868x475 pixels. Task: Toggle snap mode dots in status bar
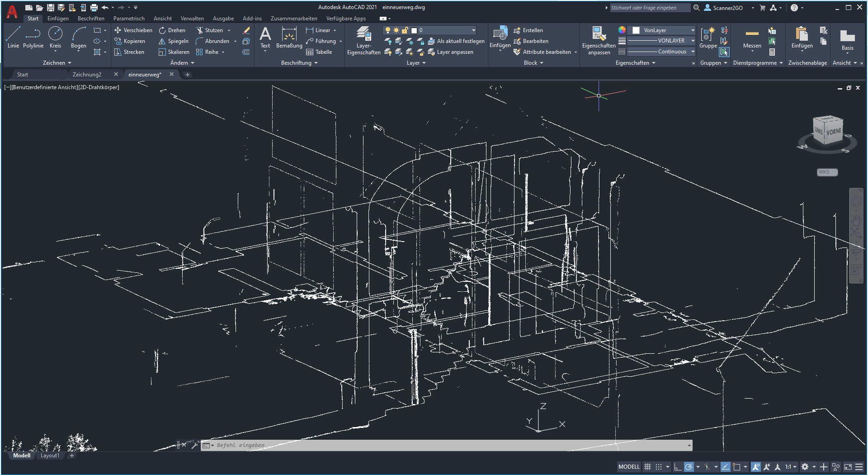659,467
